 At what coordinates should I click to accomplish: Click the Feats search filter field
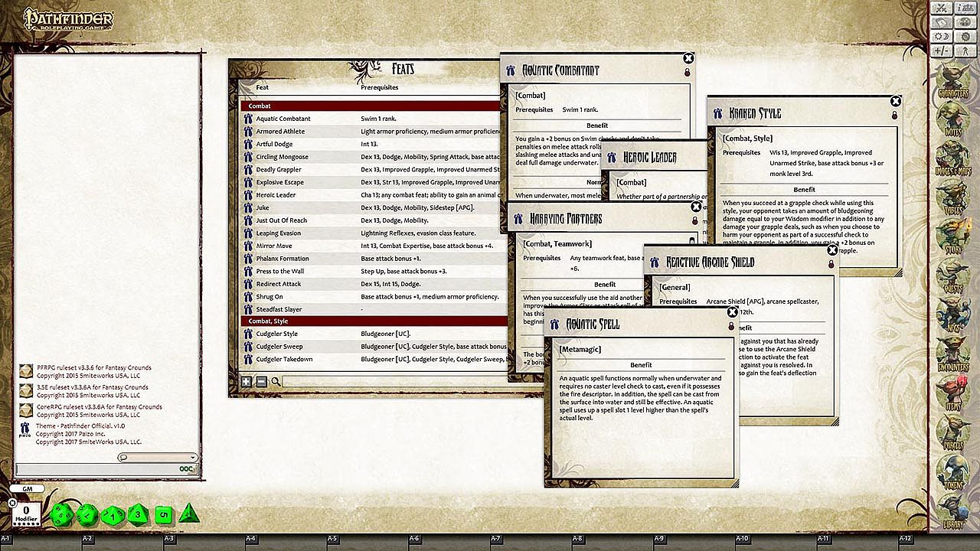coord(390,381)
